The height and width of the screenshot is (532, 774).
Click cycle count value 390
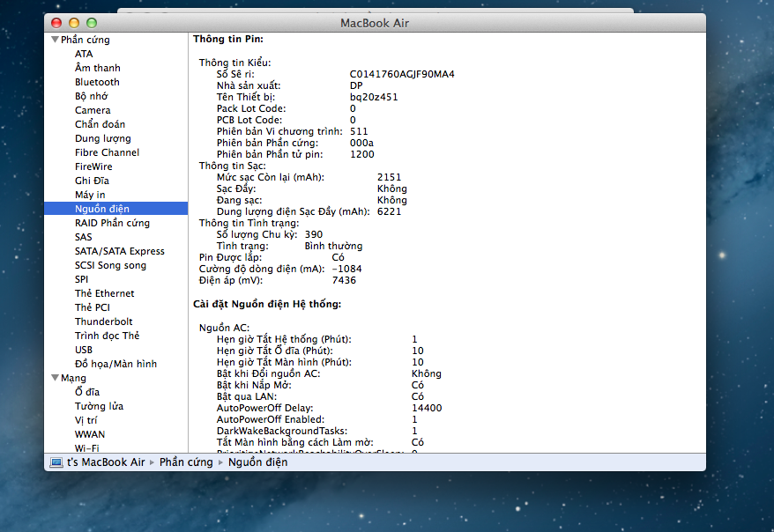(314, 234)
